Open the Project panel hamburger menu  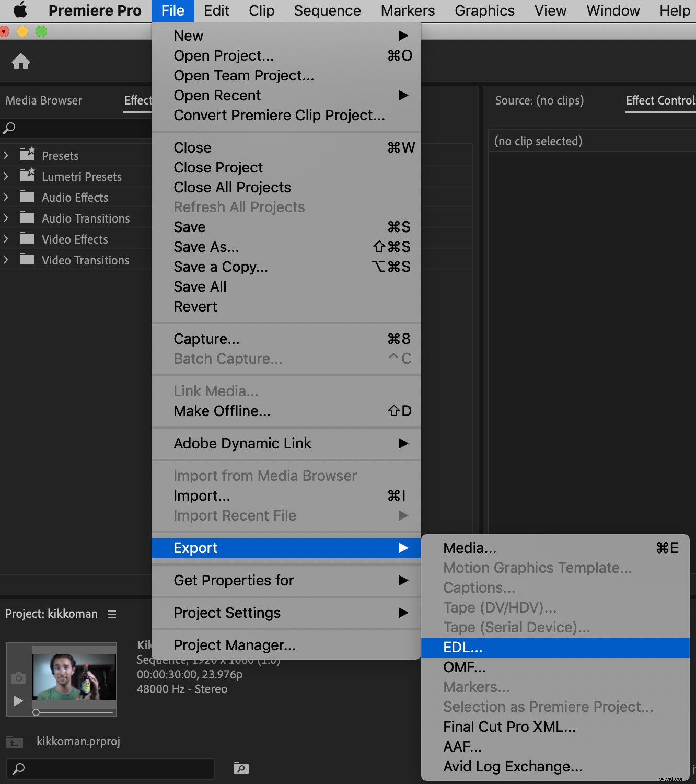(x=112, y=614)
